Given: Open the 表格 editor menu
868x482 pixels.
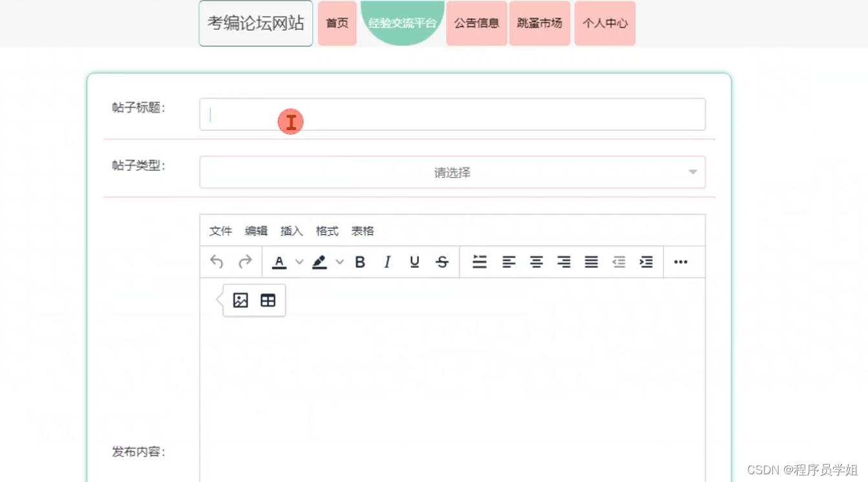Looking at the screenshot, I should [x=363, y=231].
